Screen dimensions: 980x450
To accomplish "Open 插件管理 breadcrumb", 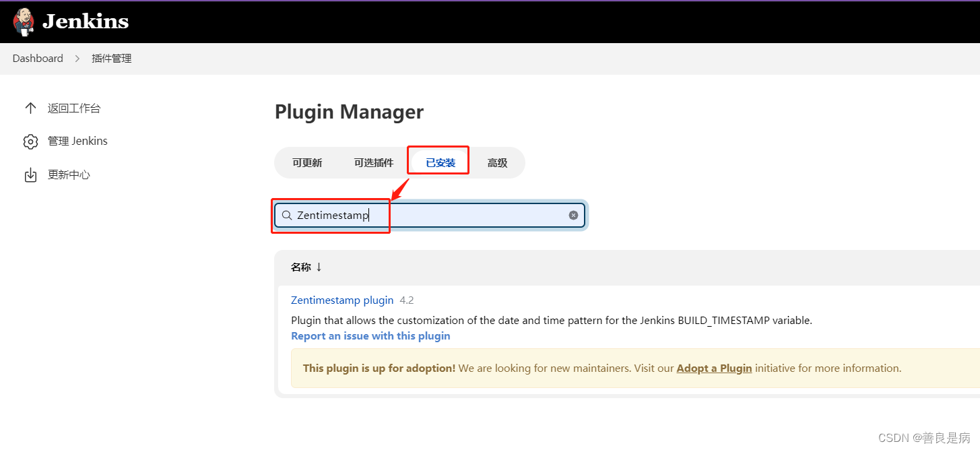I will (x=112, y=59).
